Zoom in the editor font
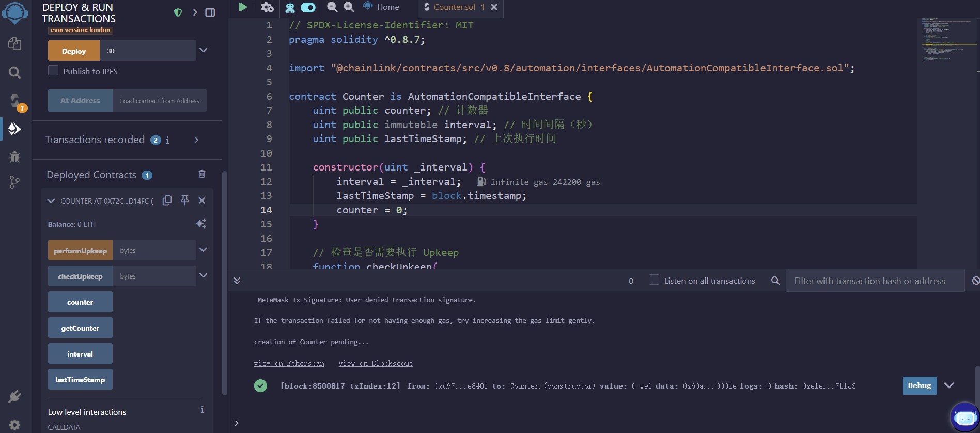980x433 pixels. point(349,7)
